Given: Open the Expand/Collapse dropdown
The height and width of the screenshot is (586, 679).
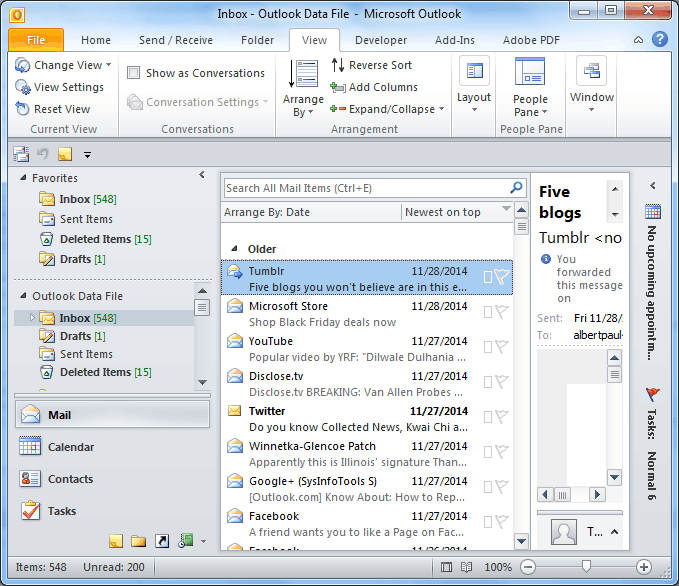Looking at the screenshot, I should pyautogui.click(x=387, y=109).
